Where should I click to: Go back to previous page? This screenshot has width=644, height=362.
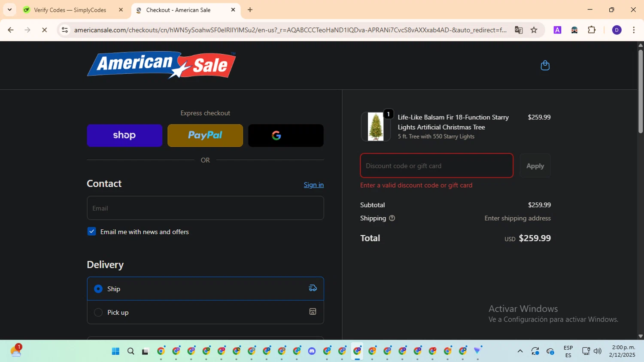tap(11, 30)
